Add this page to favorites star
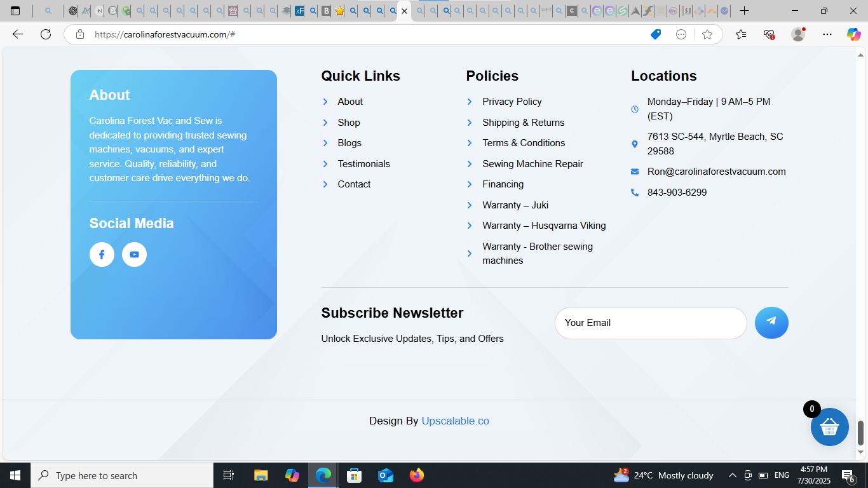 (x=707, y=34)
